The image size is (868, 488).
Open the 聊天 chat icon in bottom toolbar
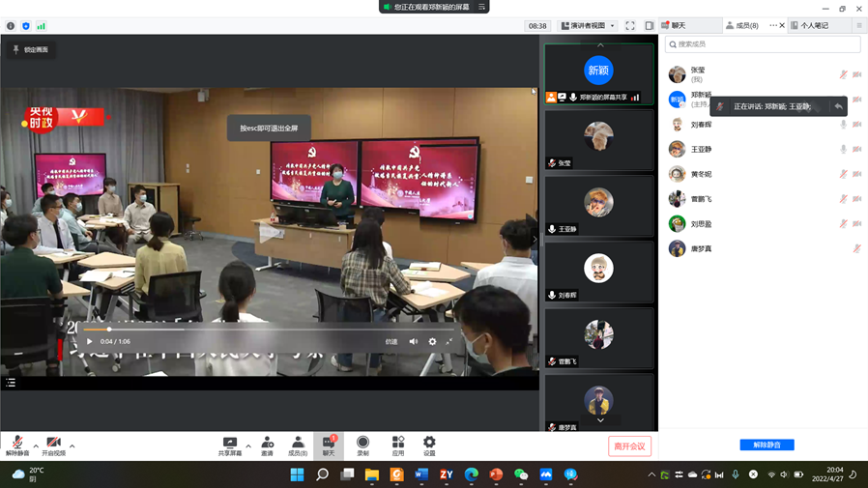coord(329,445)
